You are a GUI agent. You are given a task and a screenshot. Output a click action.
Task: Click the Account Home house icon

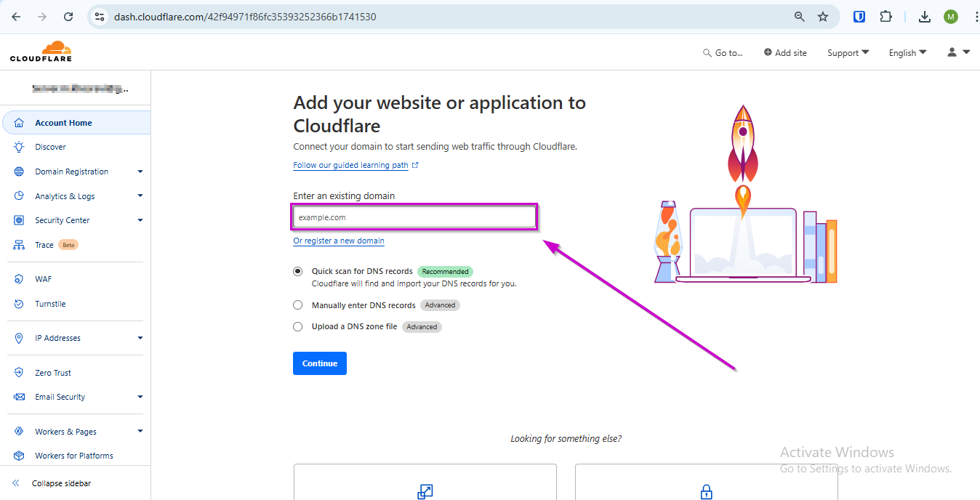click(x=19, y=123)
